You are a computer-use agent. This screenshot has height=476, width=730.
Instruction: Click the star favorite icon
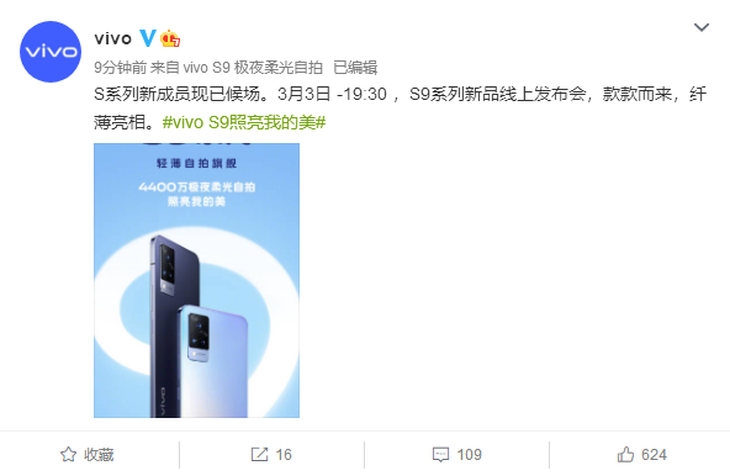pos(68,454)
